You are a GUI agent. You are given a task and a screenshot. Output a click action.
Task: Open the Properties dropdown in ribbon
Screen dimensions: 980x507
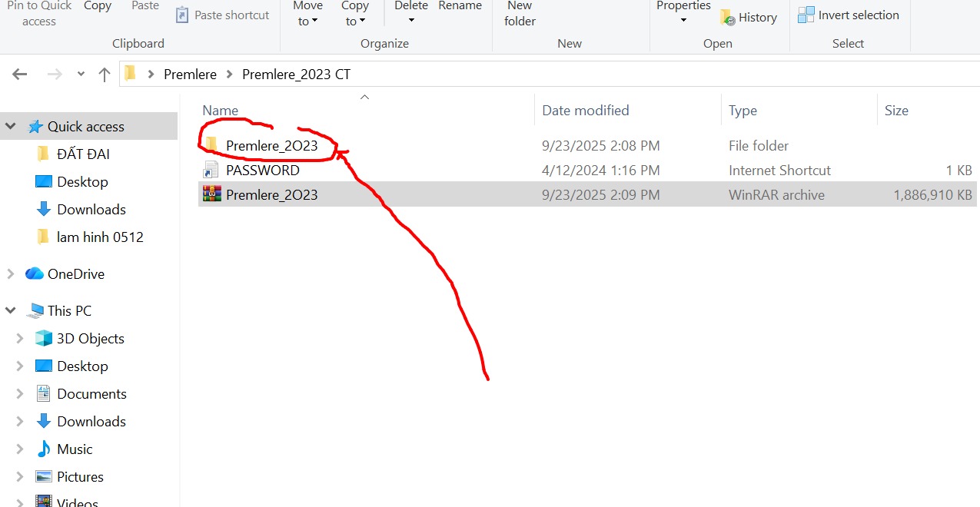pos(683,21)
